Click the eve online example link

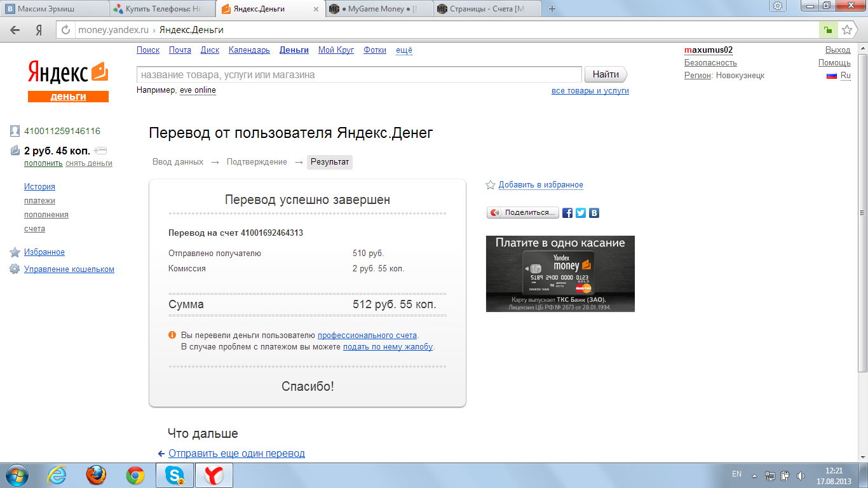(x=198, y=90)
